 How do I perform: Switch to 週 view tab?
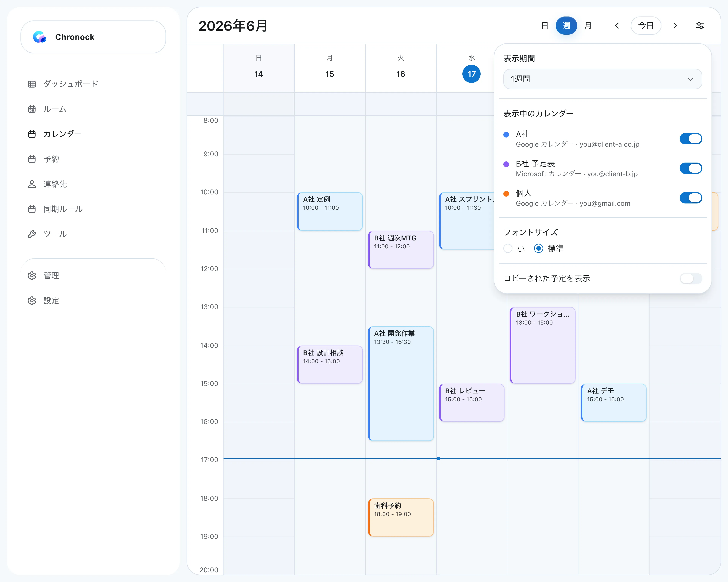click(566, 26)
